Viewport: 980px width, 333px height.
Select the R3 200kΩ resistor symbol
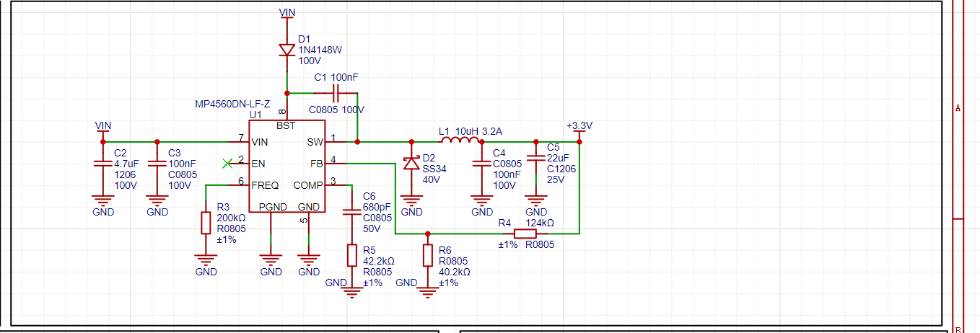tap(206, 223)
